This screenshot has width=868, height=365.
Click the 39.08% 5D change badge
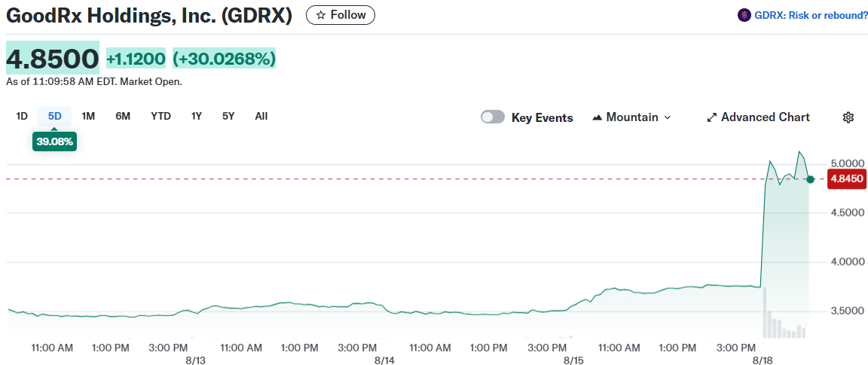(55, 141)
